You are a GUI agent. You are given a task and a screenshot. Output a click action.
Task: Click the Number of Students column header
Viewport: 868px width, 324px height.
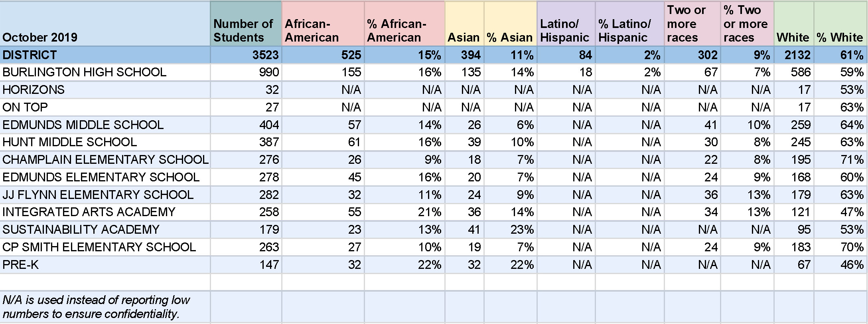tap(246, 24)
